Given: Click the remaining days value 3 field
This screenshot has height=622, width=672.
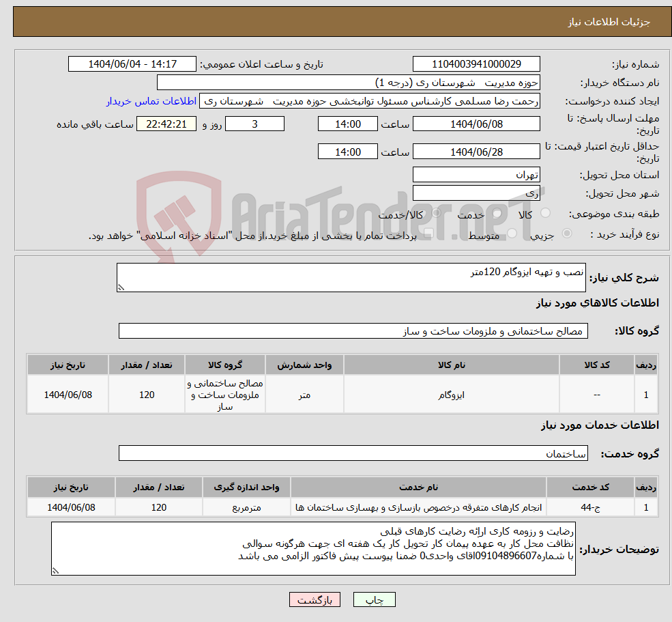Looking at the screenshot, I should click(x=254, y=124).
